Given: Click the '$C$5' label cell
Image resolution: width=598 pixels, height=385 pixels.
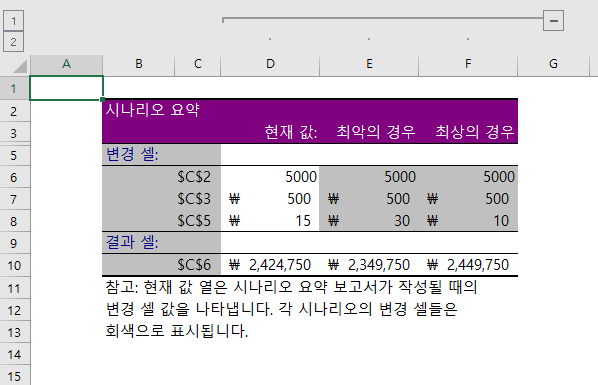Looking at the screenshot, I should pyautogui.click(x=194, y=221).
